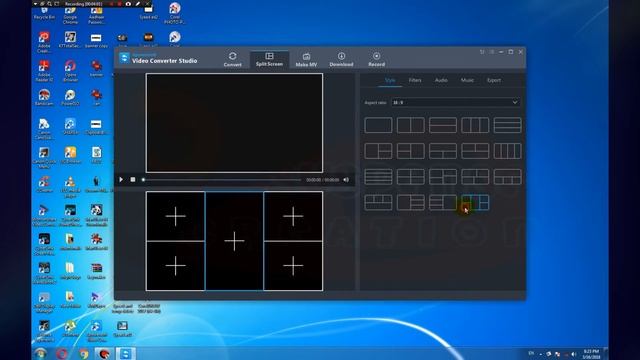640x360 pixels.
Task: Choose layout with large left, three right panels
Action: tap(411, 202)
